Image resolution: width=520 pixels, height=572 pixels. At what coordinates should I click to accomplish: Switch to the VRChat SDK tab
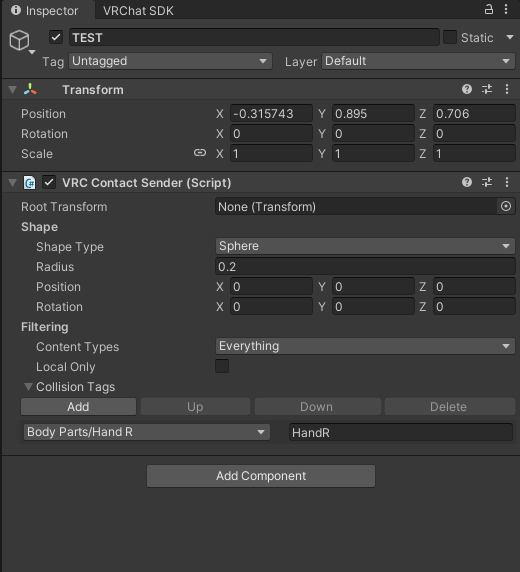coord(138,11)
